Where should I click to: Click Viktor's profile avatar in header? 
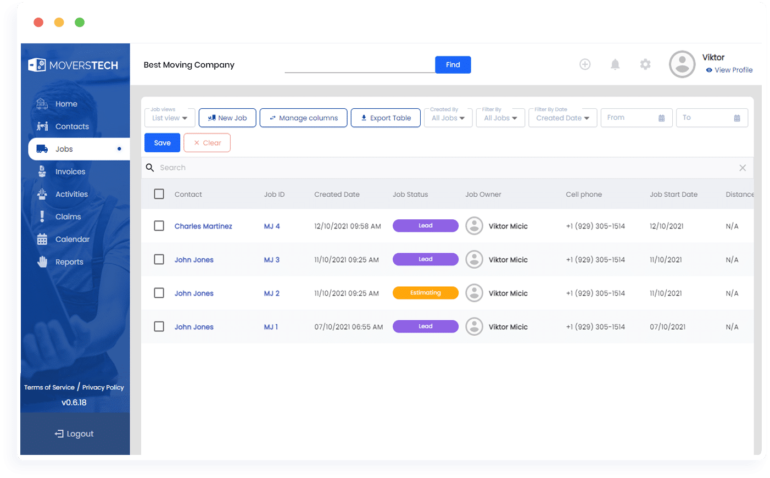[682, 64]
